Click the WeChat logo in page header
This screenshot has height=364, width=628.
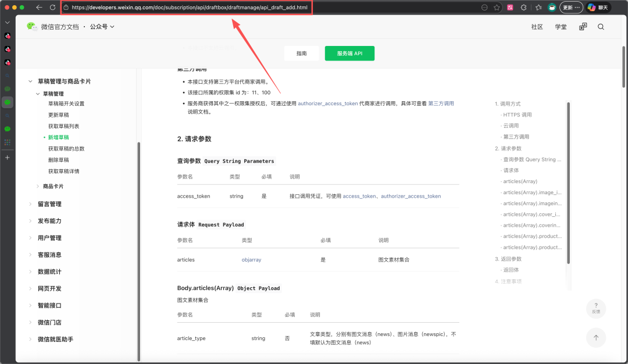pos(31,26)
